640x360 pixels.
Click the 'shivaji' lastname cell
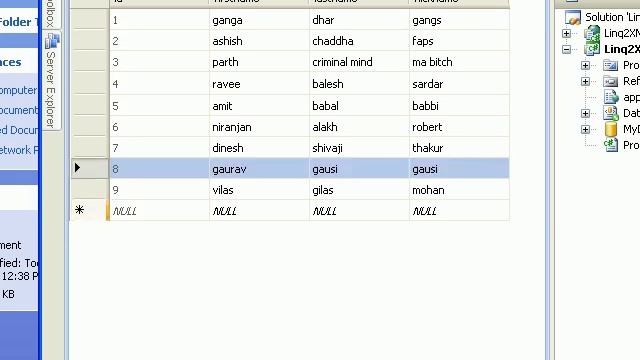tap(359, 148)
